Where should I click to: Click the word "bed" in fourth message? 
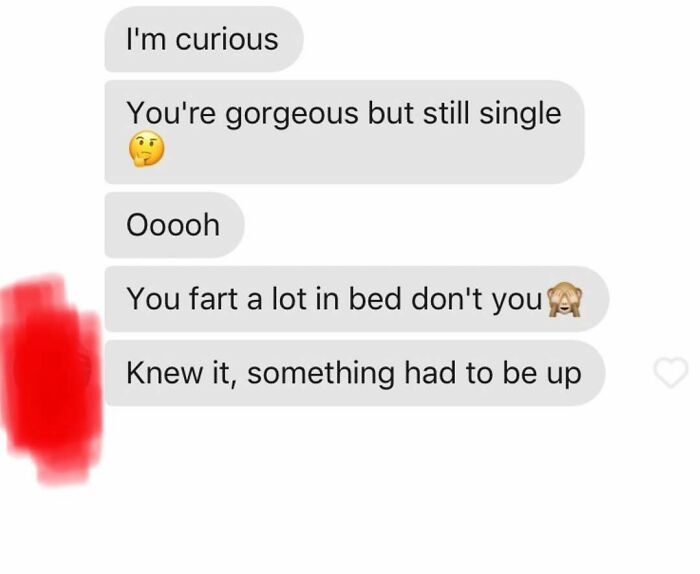click(x=375, y=299)
